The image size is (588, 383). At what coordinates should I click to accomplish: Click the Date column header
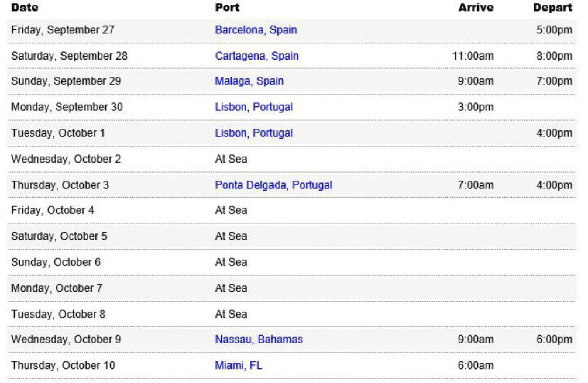[x=25, y=8]
